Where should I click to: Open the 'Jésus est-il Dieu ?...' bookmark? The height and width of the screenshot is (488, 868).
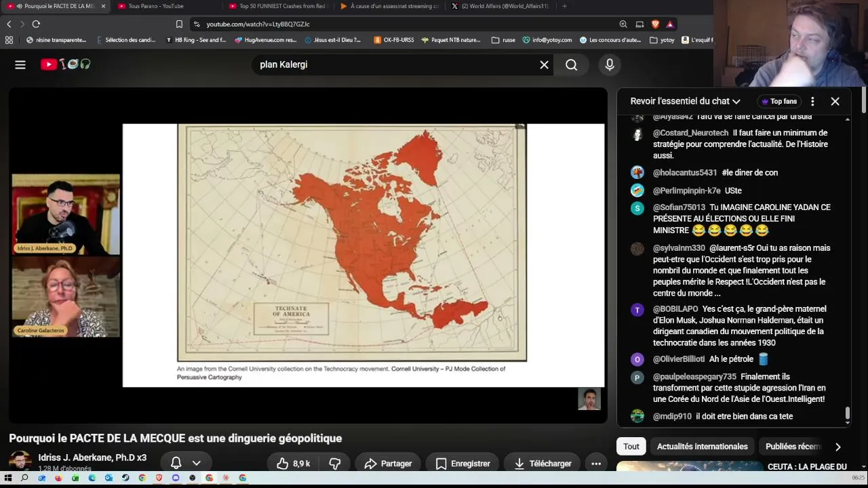tap(333, 40)
